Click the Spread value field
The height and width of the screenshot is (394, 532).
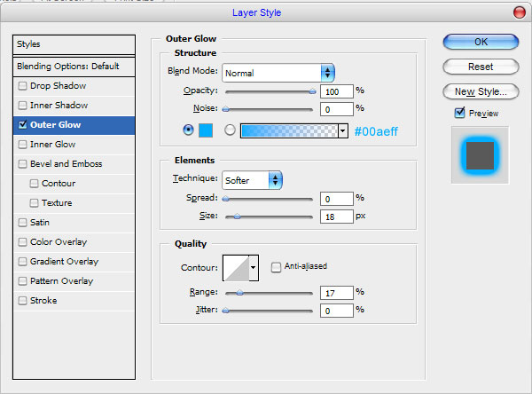(x=337, y=199)
